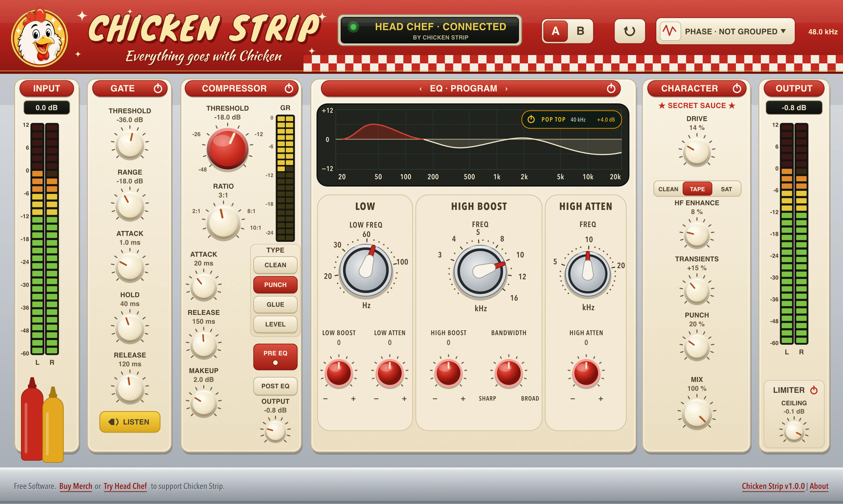Image resolution: width=843 pixels, height=504 pixels.
Task: Open the Chicken Strip v1.0.0 link
Action: coord(773,486)
